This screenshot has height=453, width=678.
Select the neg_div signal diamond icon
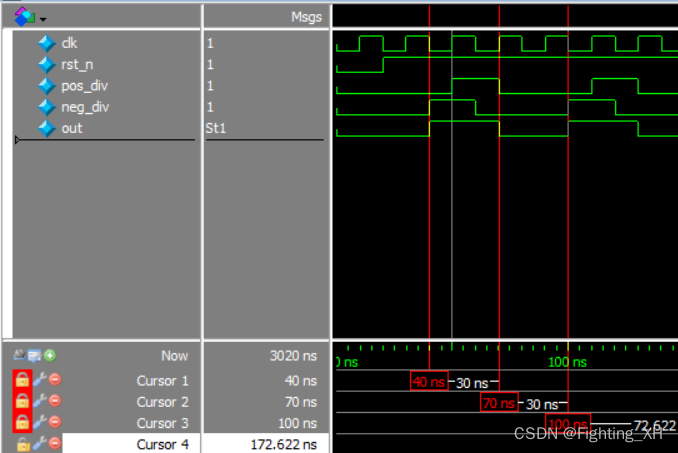tap(47, 107)
